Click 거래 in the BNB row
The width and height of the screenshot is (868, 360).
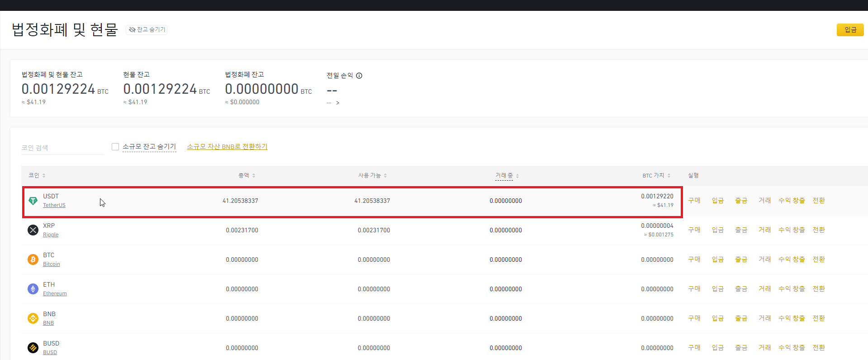click(x=765, y=318)
